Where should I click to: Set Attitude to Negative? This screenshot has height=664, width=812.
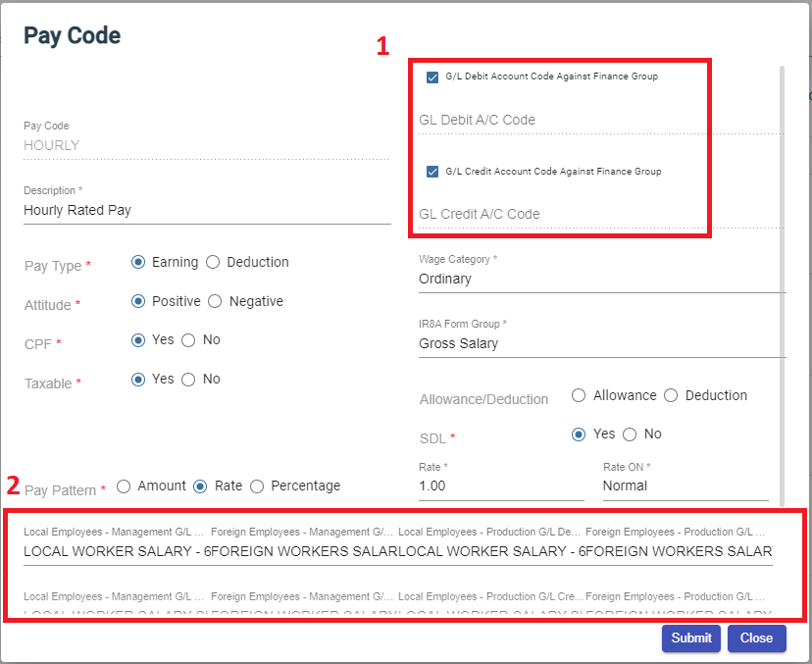216,301
